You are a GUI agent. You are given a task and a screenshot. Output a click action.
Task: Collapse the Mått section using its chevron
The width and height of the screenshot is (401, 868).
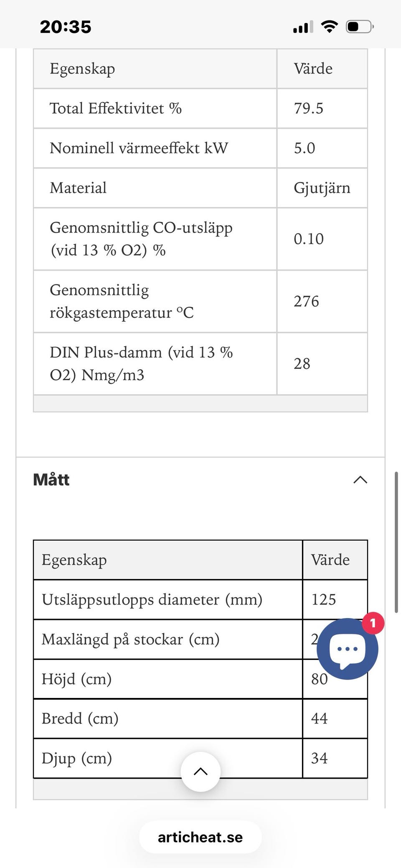point(360,480)
